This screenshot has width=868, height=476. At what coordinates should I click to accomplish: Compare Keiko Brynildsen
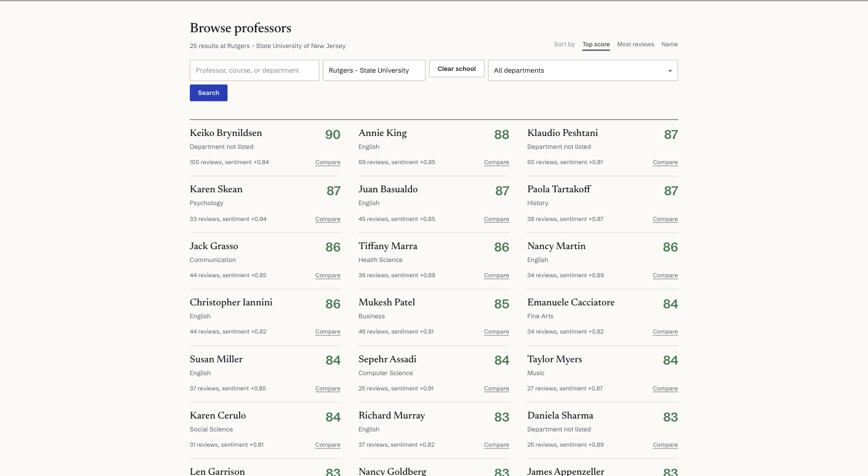tap(328, 162)
